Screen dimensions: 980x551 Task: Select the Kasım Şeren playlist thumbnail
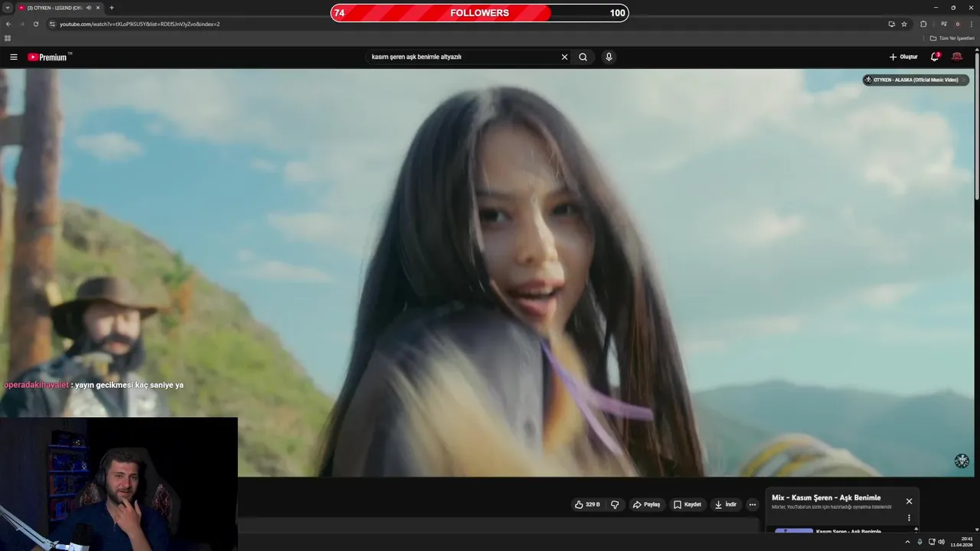(x=794, y=530)
